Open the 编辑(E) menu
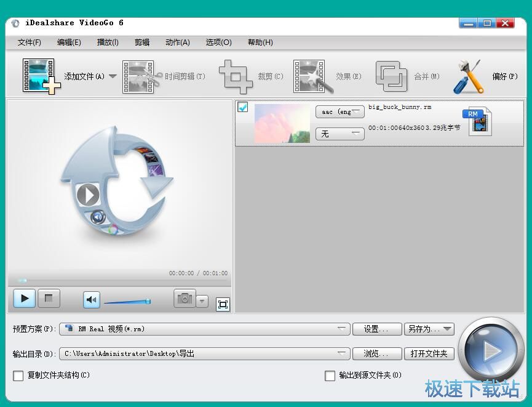The width and height of the screenshot is (532, 407). point(69,42)
